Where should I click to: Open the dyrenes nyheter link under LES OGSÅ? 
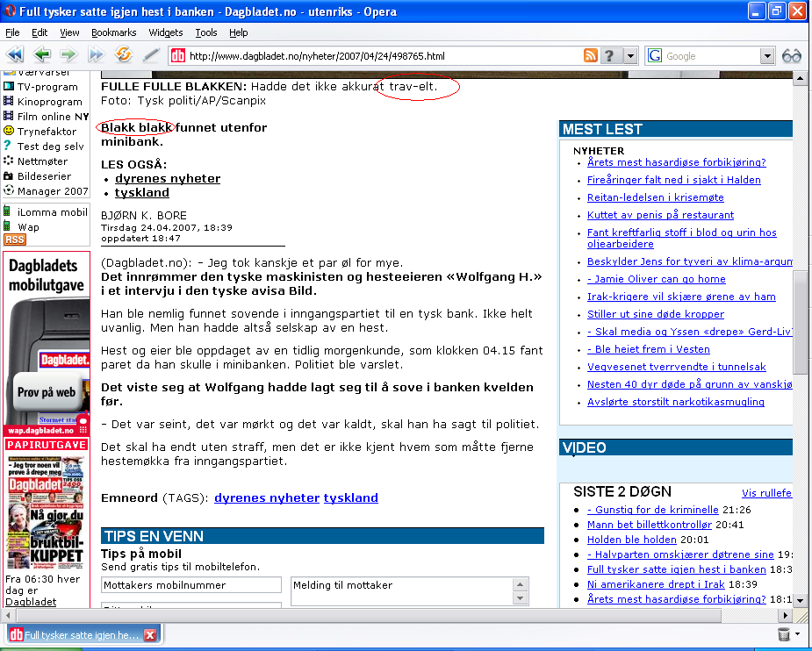tap(168, 178)
